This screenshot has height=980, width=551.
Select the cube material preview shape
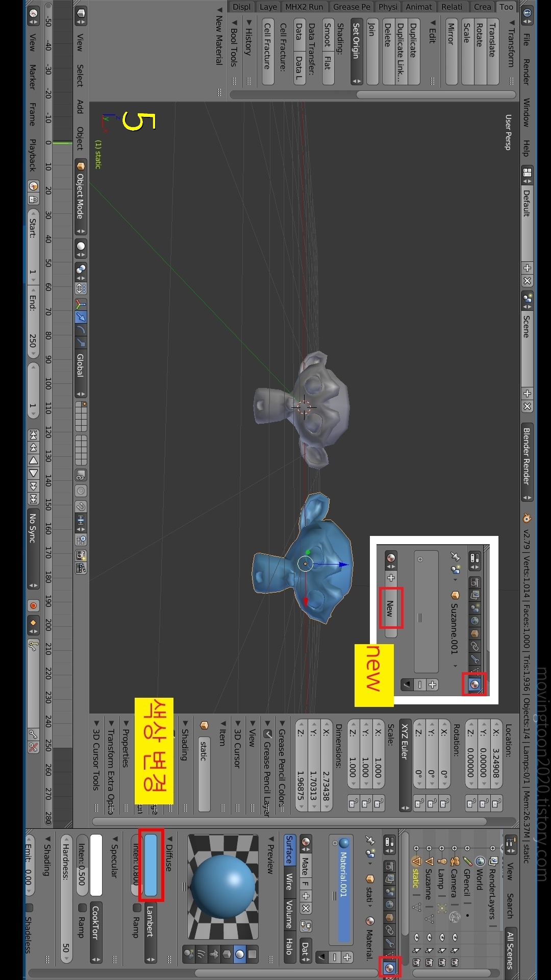[227, 953]
